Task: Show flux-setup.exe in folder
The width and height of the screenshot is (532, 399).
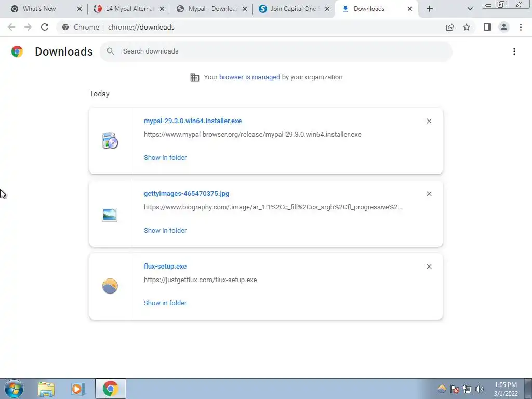Action: 165,303
